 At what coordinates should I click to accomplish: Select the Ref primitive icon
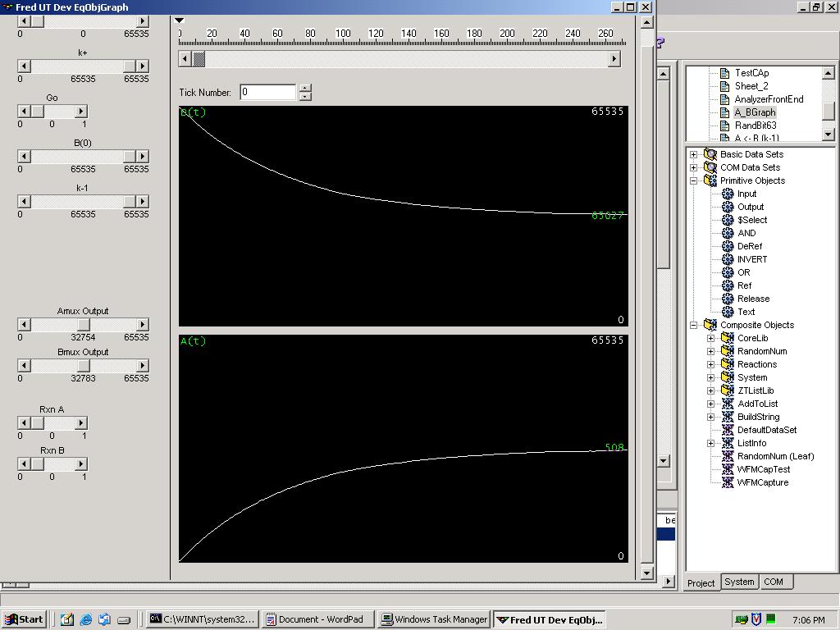[728, 285]
